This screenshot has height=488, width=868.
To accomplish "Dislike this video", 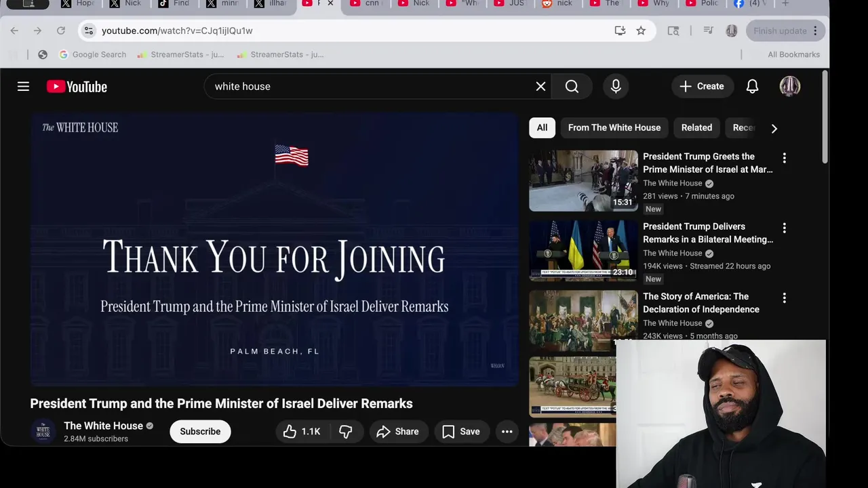I will pos(346,431).
